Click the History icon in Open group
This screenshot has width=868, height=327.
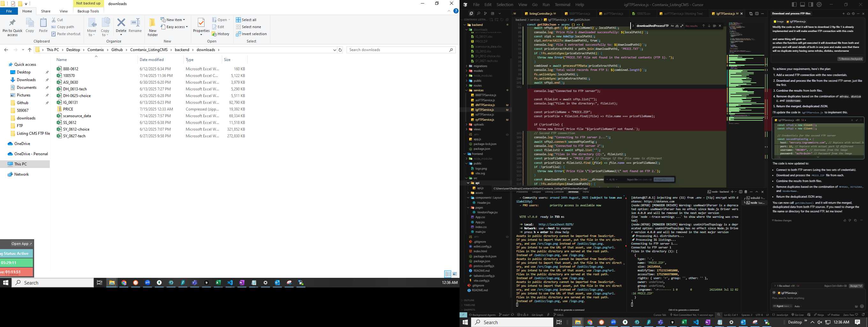221,34
